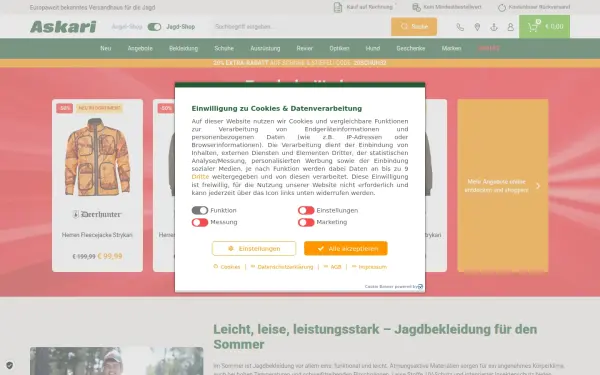Click the Cookie Banner powered-by logo
The width and height of the screenshot is (600, 375).
pos(420,287)
